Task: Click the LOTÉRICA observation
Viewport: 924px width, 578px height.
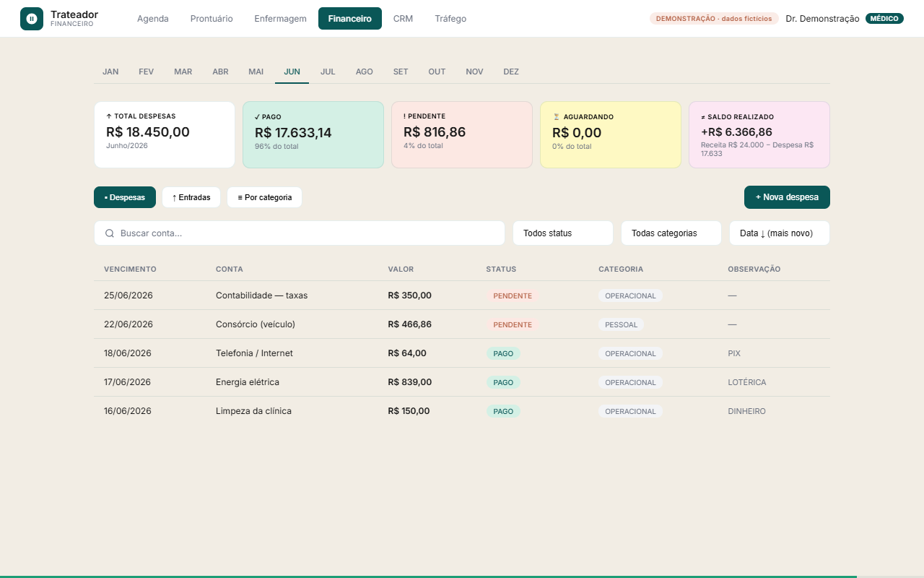Action: click(747, 382)
